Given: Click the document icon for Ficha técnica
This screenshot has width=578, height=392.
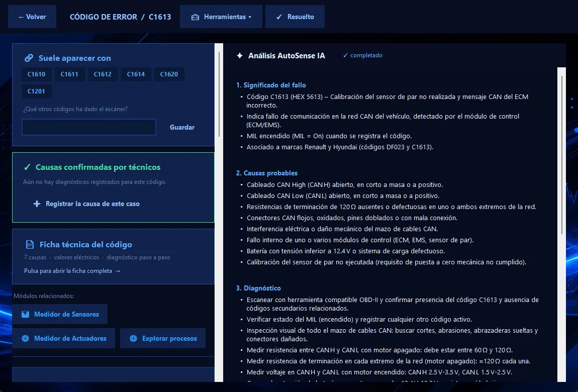Looking at the screenshot, I should point(30,245).
